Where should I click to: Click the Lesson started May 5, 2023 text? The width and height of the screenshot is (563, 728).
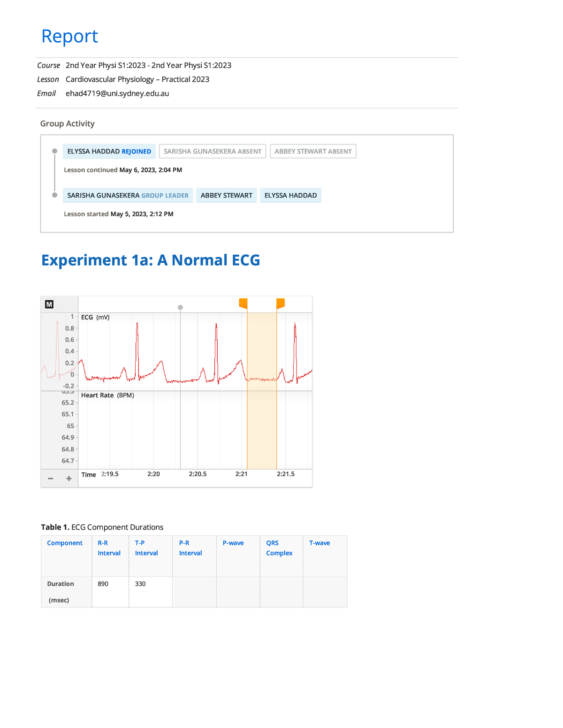(119, 214)
